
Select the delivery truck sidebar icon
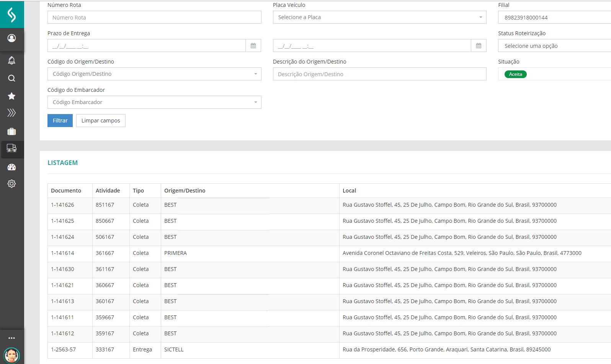12,149
